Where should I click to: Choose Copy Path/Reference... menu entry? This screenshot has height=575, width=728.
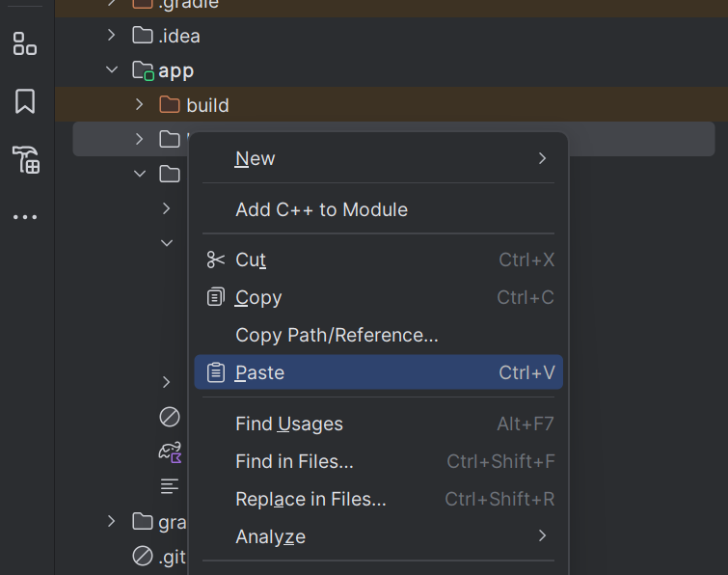tap(337, 335)
